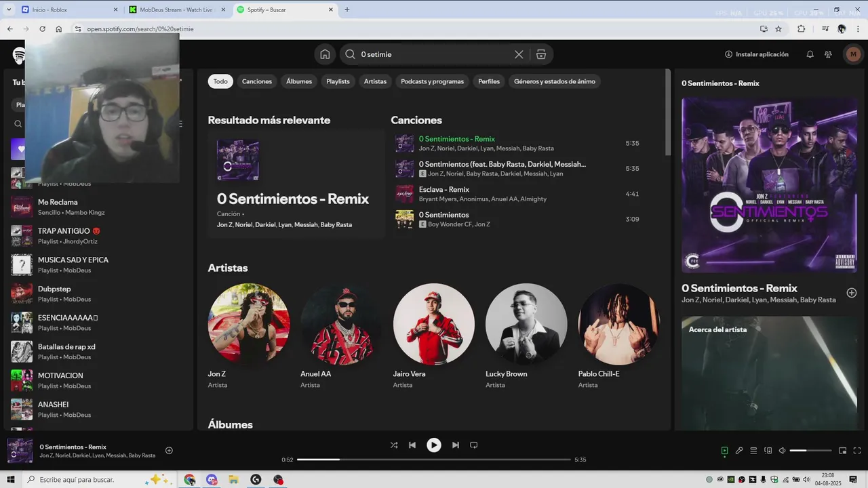Add current song to Liked from player bar
The image size is (868, 488).
point(169,451)
